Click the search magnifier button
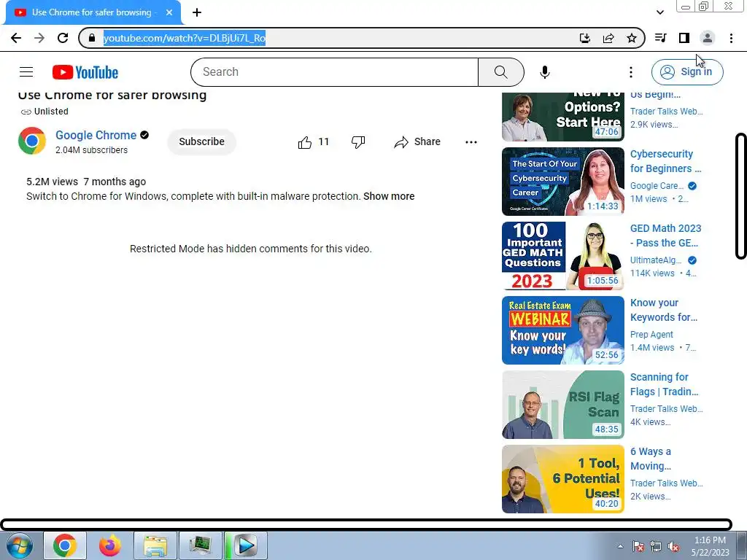Viewport: 747px width, 560px height. [500, 72]
